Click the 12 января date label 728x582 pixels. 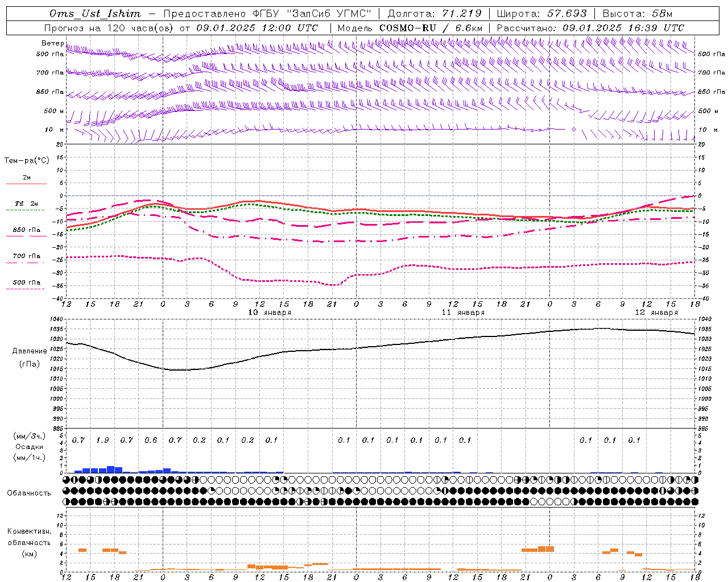pos(656,313)
